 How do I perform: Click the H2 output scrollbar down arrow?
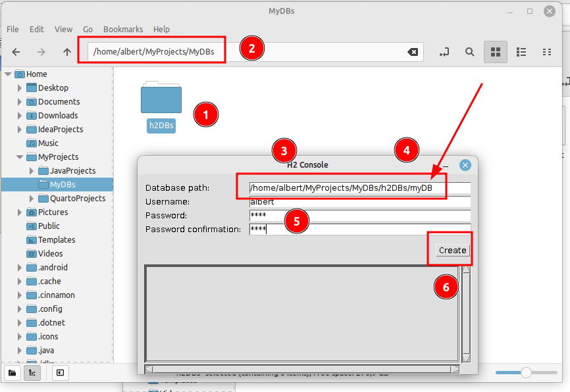[466, 358]
